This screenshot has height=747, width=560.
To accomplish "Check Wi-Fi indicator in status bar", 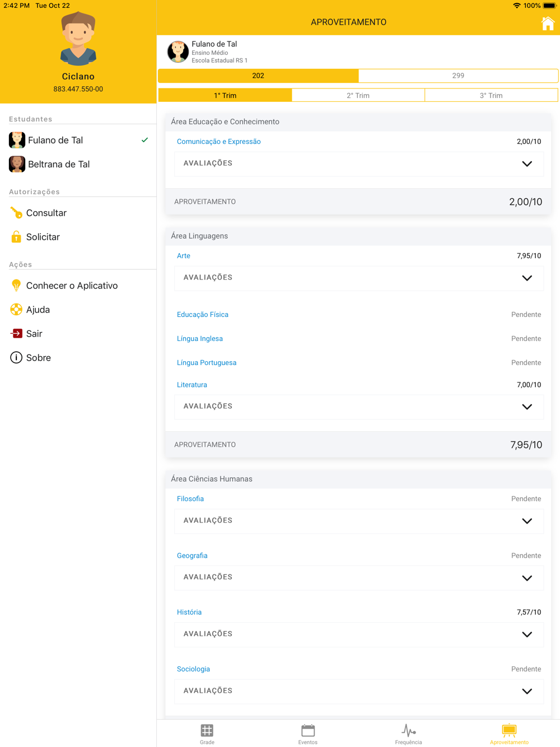I will point(516,6).
